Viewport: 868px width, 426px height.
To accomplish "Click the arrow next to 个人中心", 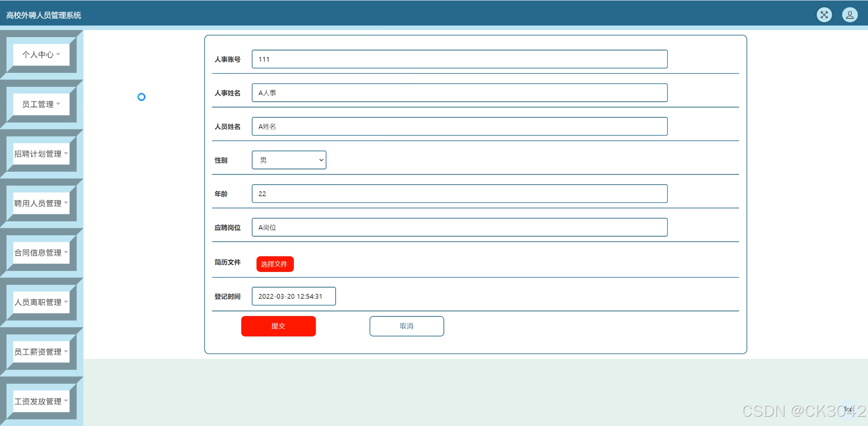I will click(x=58, y=54).
